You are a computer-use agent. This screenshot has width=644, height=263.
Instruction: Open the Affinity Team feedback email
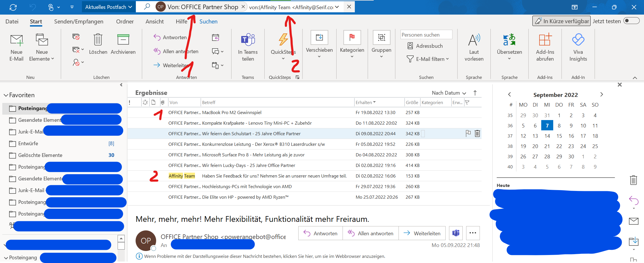coord(304,176)
